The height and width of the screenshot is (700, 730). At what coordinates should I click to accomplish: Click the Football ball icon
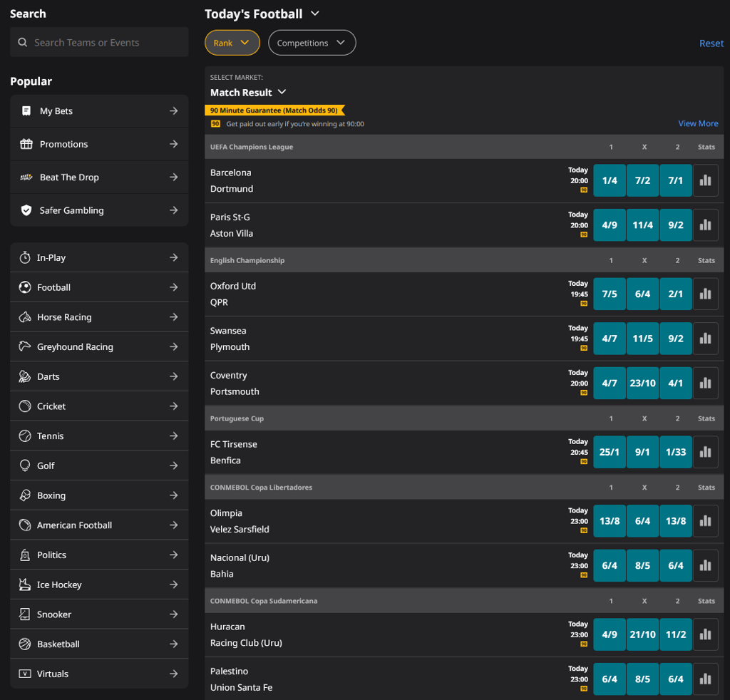[25, 287]
